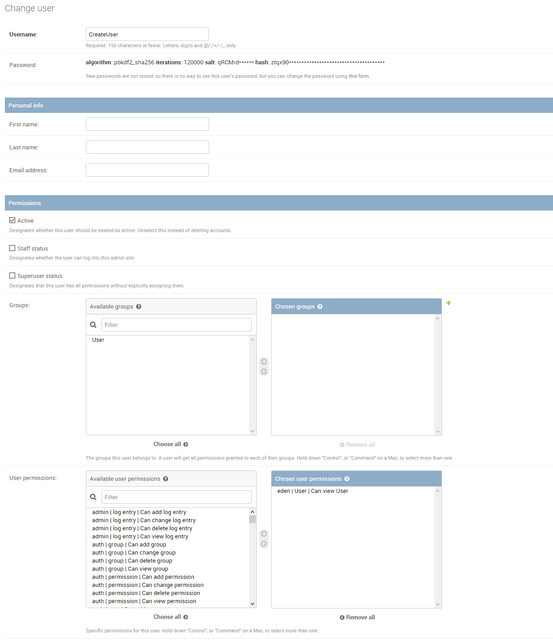
Task: Click the available groups Filter field
Action: coord(176,325)
